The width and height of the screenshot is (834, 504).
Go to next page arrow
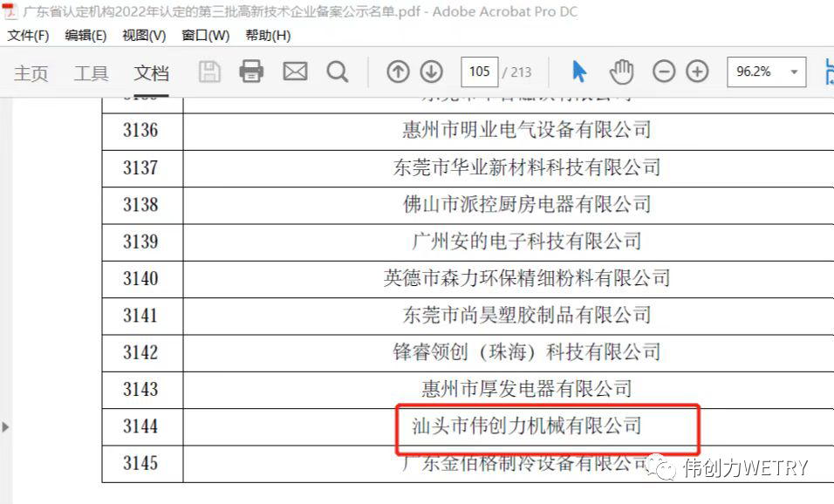tap(431, 72)
